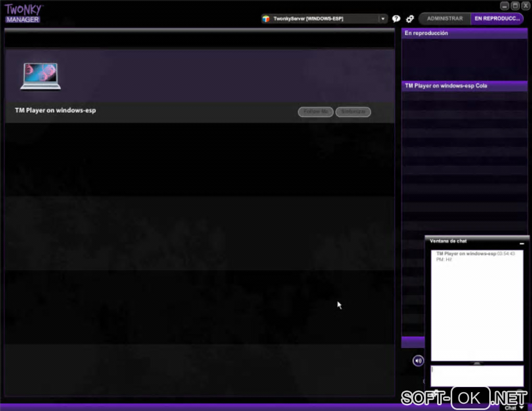Click the 'En reproducción' panel header
This screenshot has height=411, width=532.
464,33
